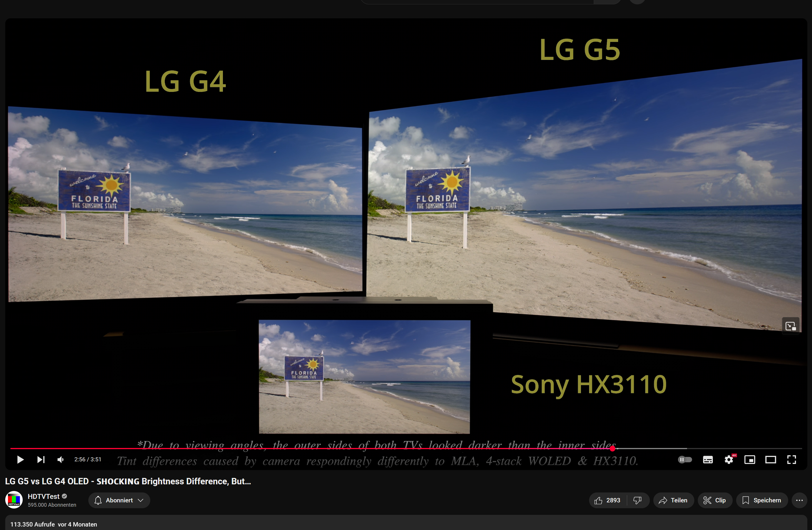Enter fullscreen mode

[792, 460]
